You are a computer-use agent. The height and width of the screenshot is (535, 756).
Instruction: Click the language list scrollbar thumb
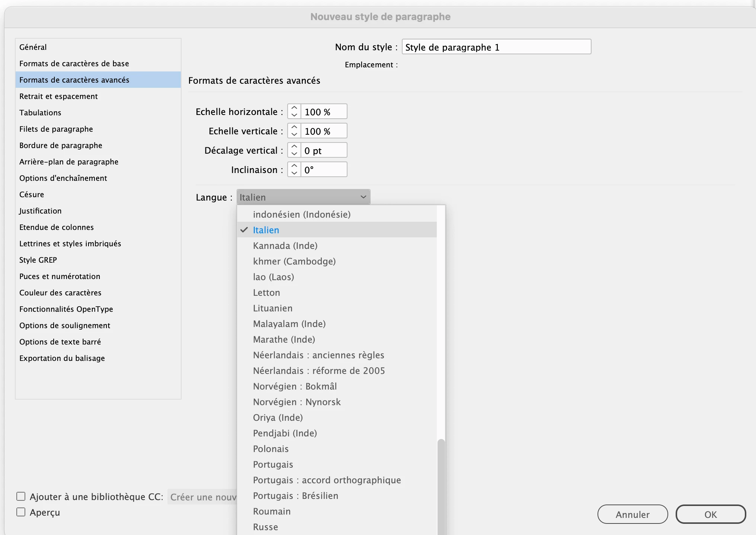point(441,484)
